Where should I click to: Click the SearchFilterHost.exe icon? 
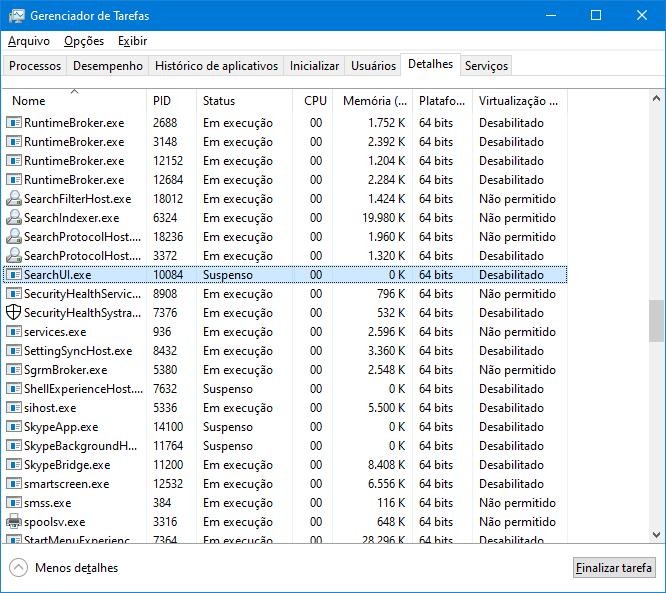coord(14,199)
